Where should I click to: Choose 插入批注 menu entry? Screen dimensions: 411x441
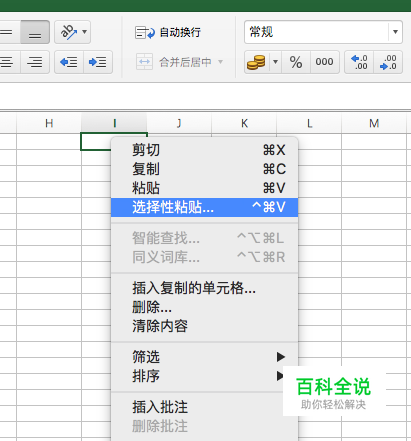coord(204,407)
